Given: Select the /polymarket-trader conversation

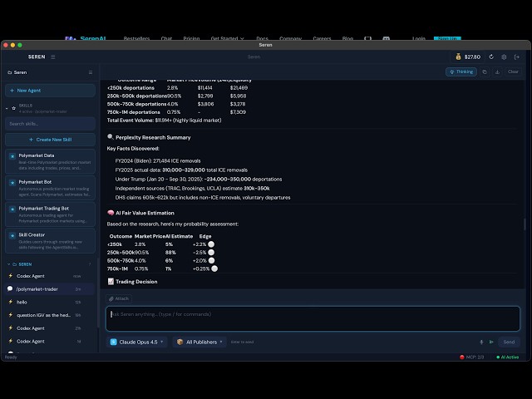Looking at the screenshot, I should (49, 289).
